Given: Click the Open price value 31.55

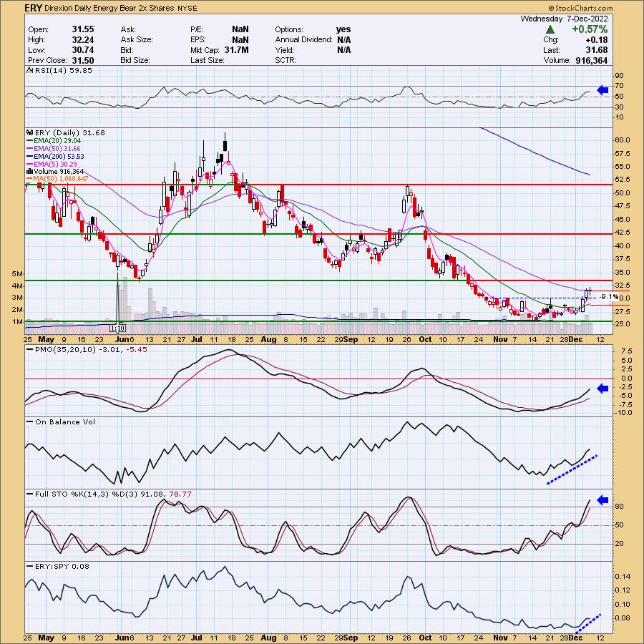Looking at the screenshot, I should [83, 29].
